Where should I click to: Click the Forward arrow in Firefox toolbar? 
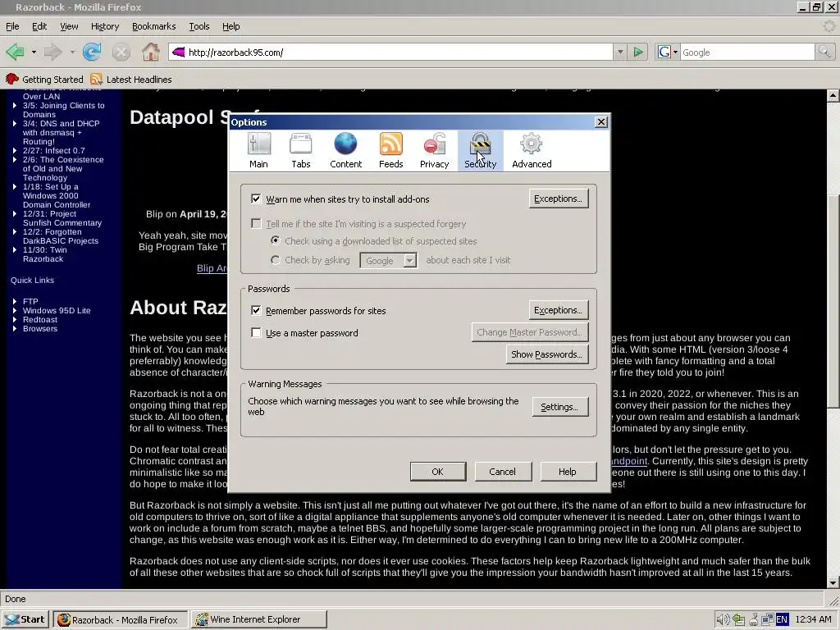[52, 52]
